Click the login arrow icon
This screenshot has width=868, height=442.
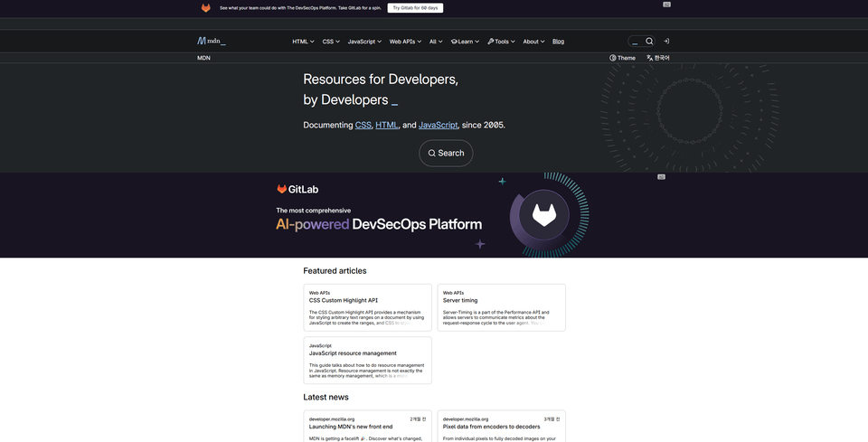pyautogui.click(x=666, y=41)
